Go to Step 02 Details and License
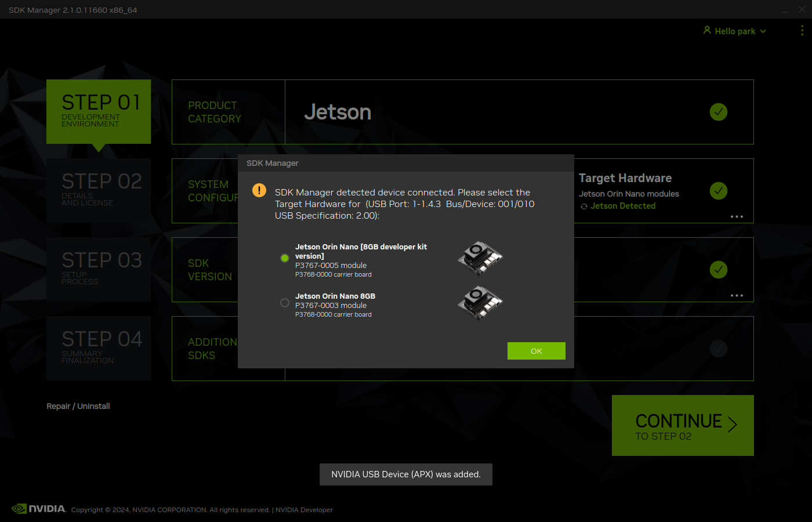 point(99,190)
